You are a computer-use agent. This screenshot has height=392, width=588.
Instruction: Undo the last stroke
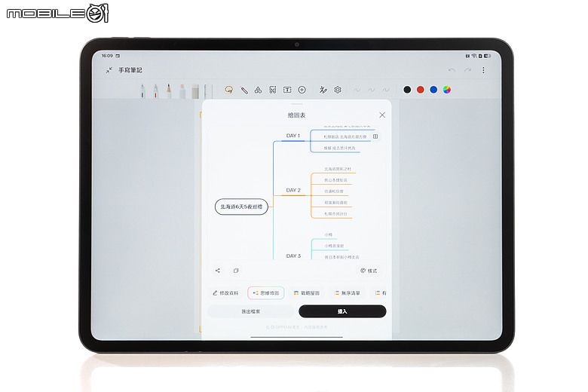point(452,70)
